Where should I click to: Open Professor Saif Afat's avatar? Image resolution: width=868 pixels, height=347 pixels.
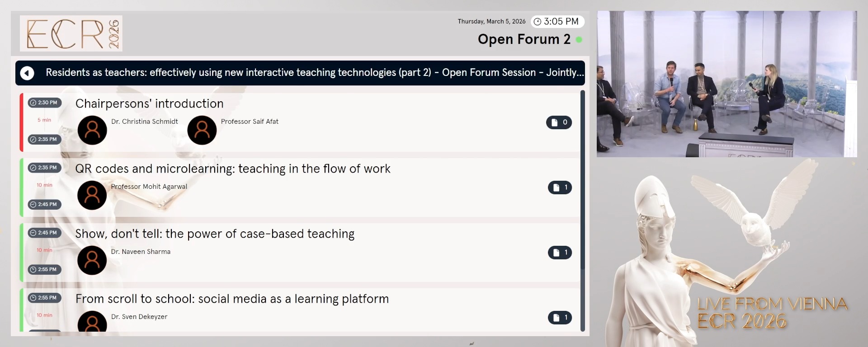(202, 130)
